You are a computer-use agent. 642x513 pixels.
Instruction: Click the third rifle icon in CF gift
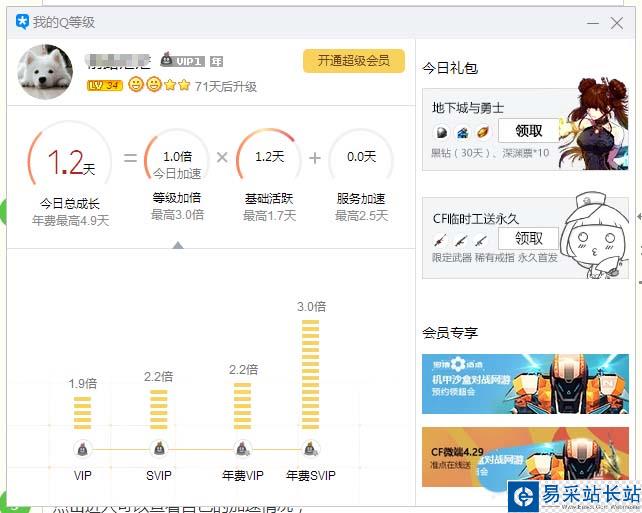(481, 240)
